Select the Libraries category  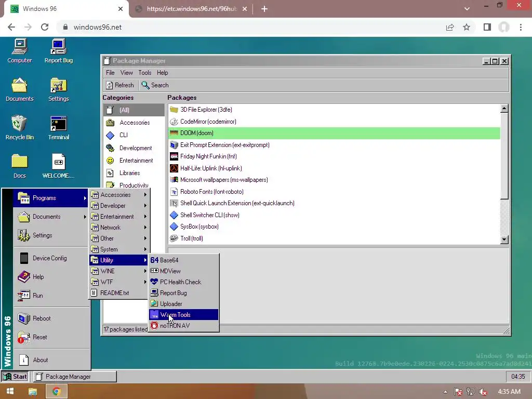click(x=134, y=173)
